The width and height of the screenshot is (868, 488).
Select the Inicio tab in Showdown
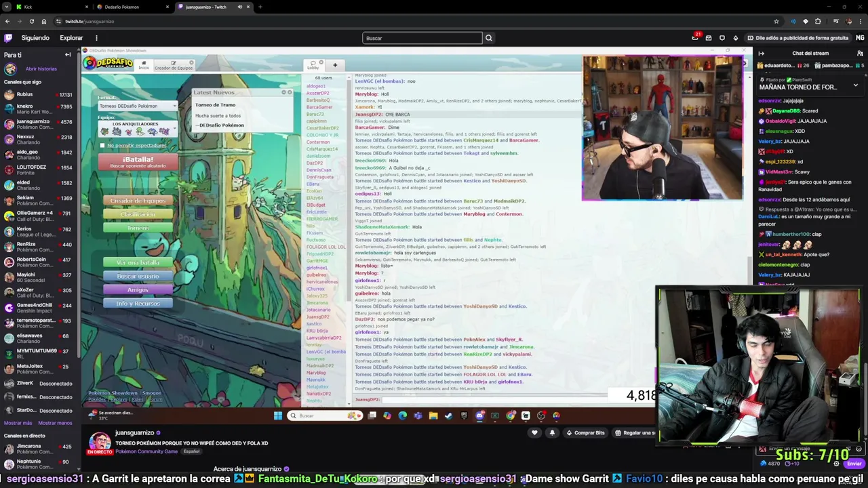(144, 65)
